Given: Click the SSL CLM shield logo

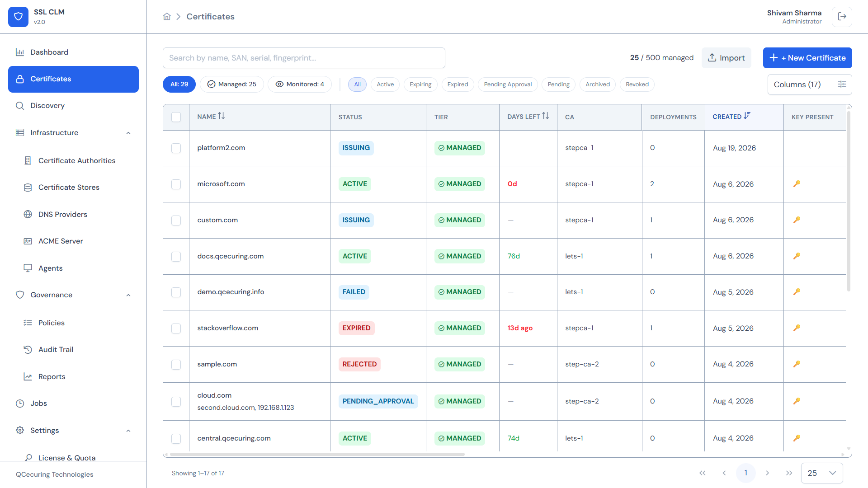Looking at the screenshot, I should point(18,17).
